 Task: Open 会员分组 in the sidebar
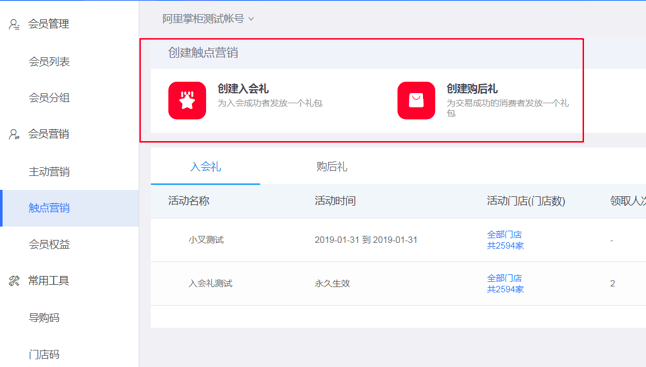tap(49, 98)
